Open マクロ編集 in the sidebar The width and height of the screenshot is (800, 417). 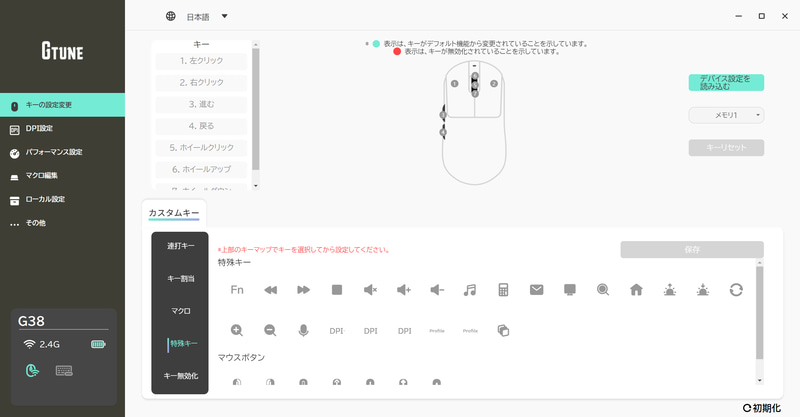(62, 176)
